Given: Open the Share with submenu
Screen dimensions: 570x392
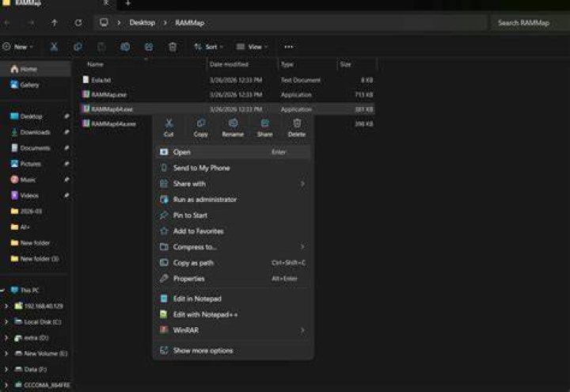Looking at the screenshot, I should tap(233, 184).
